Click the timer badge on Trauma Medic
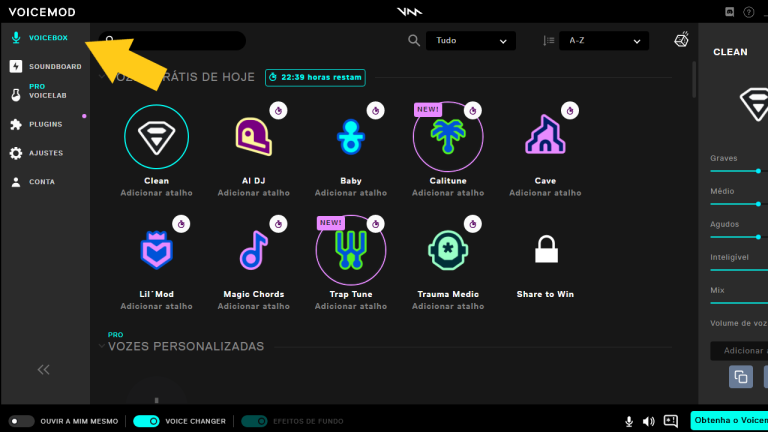This screenshot has height=432, width=768. (473, 224)
